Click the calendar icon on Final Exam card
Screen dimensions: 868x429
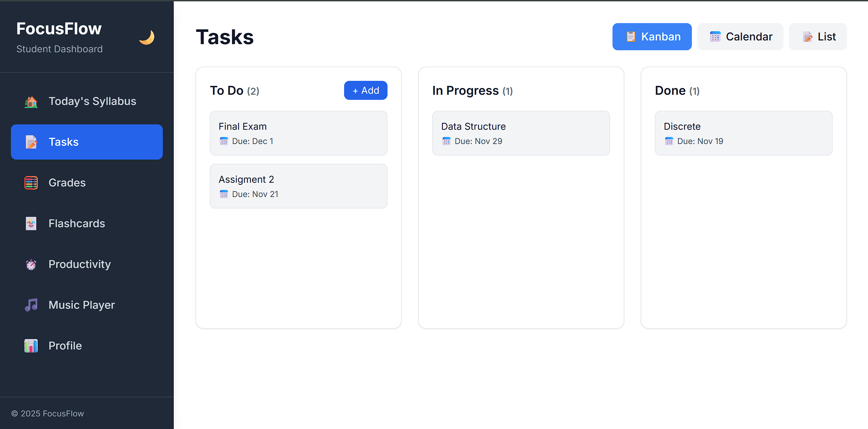[x=224, y=141]
